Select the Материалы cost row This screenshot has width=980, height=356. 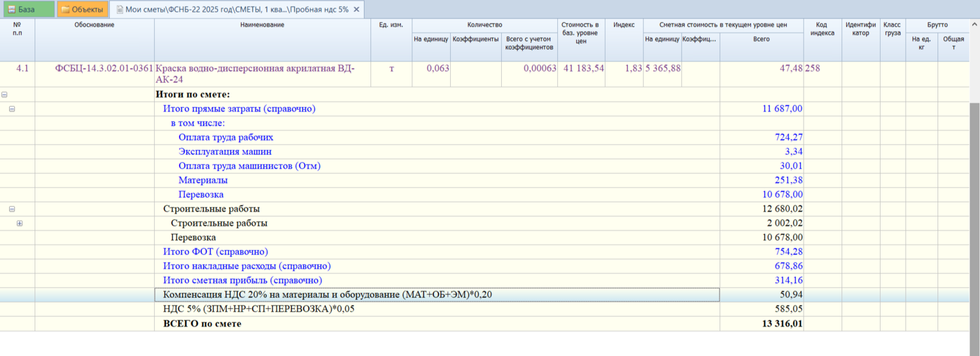click(203, 180)
